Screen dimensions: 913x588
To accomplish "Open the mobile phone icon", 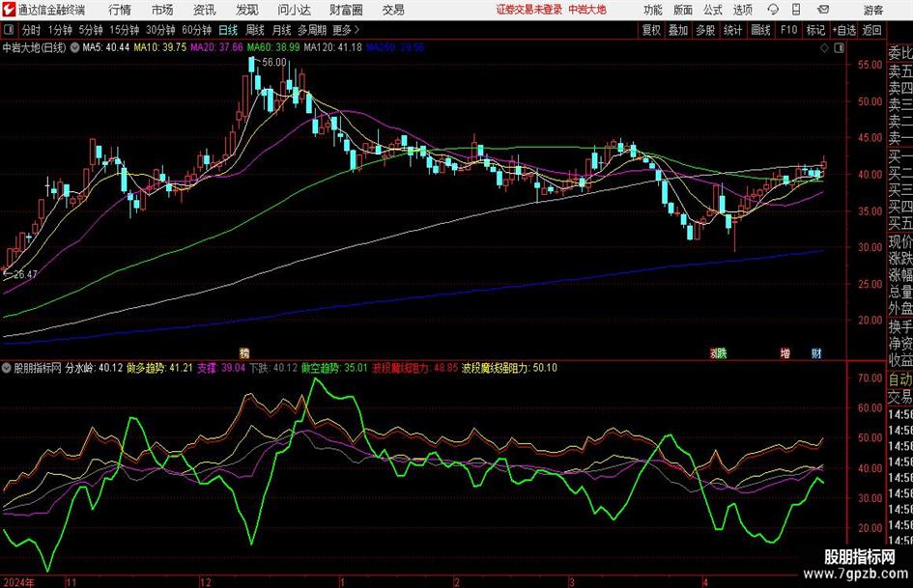I will tap(796, 10).
